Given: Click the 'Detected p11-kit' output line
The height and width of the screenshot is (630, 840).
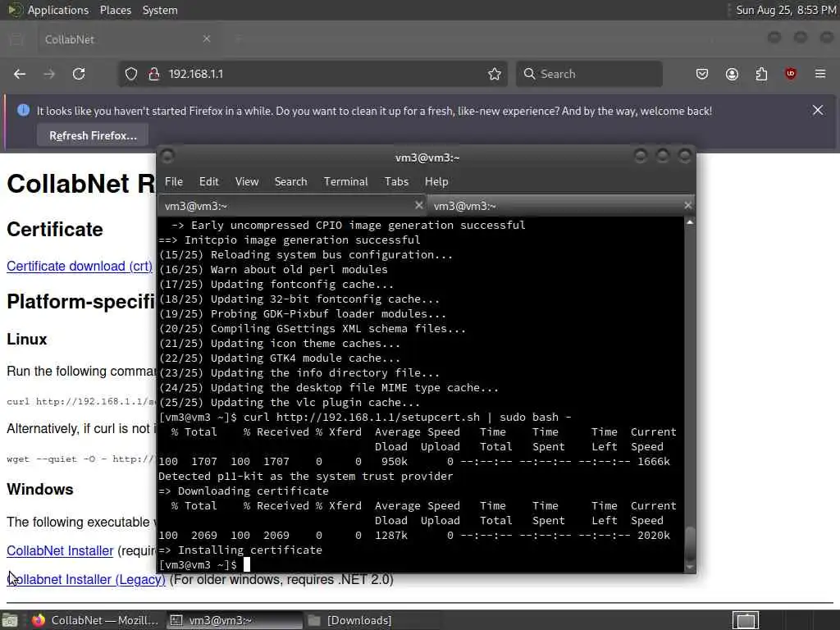Looking at the screenshot, I should (x=306, y=477).
